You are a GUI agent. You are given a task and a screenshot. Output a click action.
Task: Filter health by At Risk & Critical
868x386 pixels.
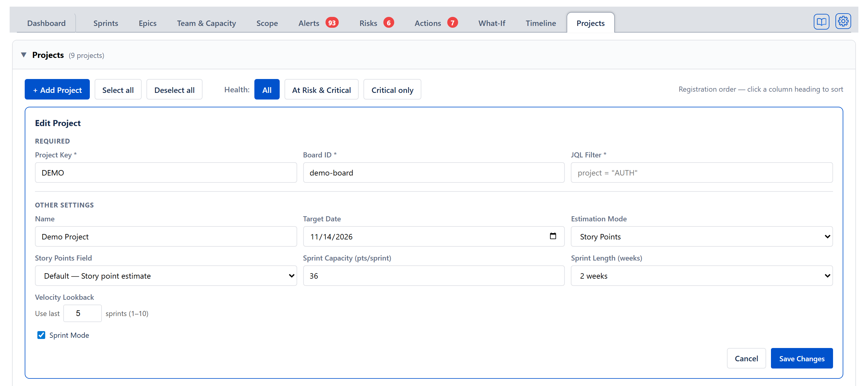[x=322, y=90]
